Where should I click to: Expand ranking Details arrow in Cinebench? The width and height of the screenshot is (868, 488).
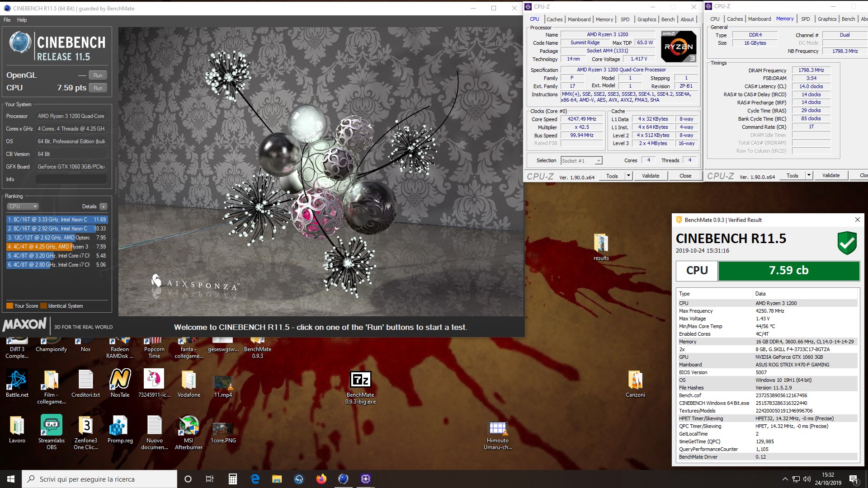(104, 206)
